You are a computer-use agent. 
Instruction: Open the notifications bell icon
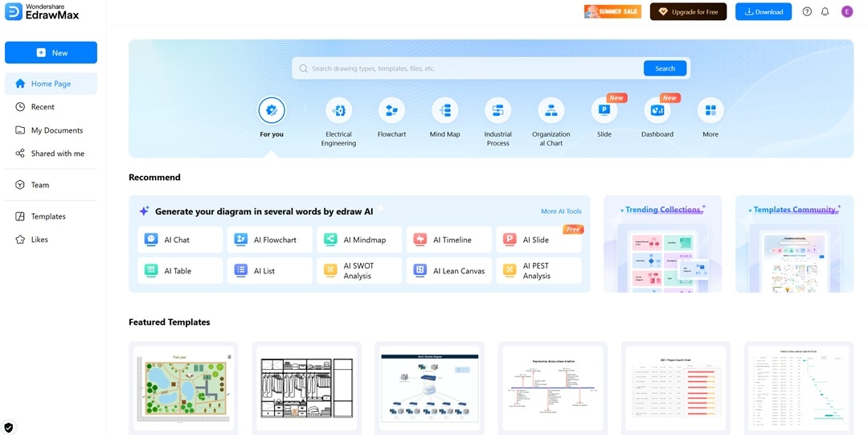(x=825, y=11)
